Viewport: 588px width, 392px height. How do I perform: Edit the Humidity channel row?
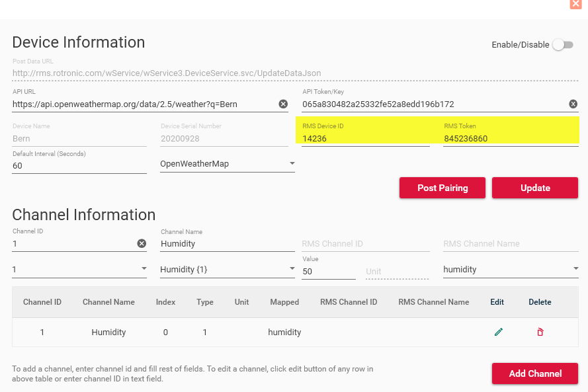pos(498,332)
